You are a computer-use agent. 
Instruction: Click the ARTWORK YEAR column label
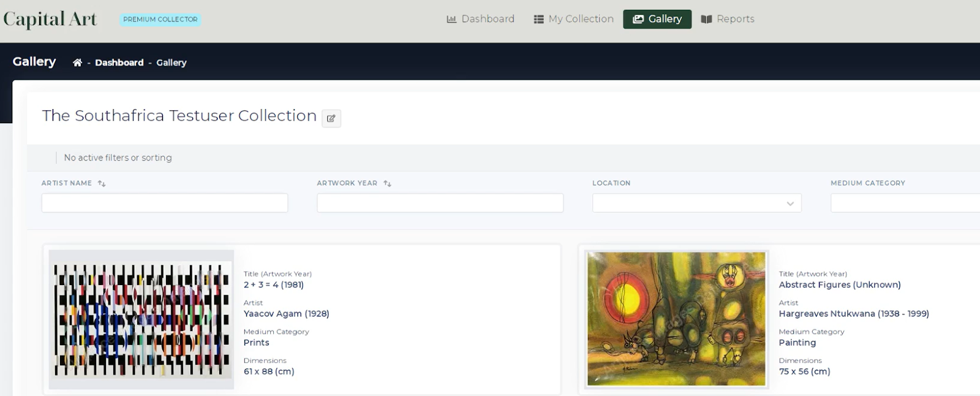click(x=347, y=183)
